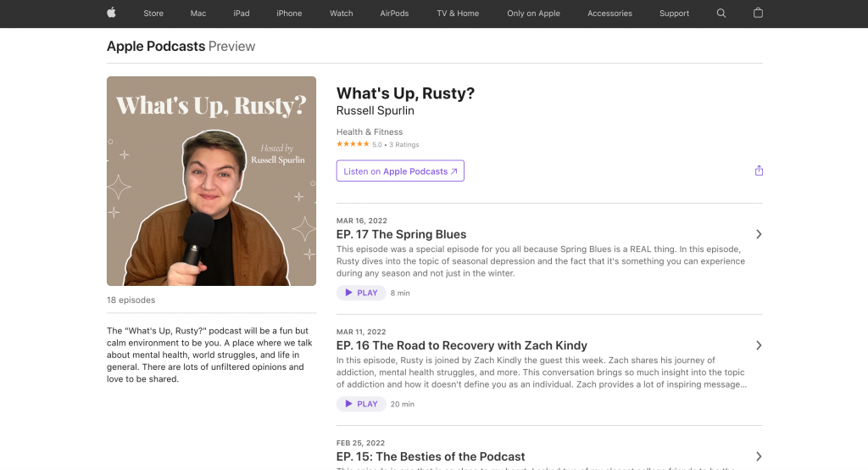Click the 20 min duration label

403,404
